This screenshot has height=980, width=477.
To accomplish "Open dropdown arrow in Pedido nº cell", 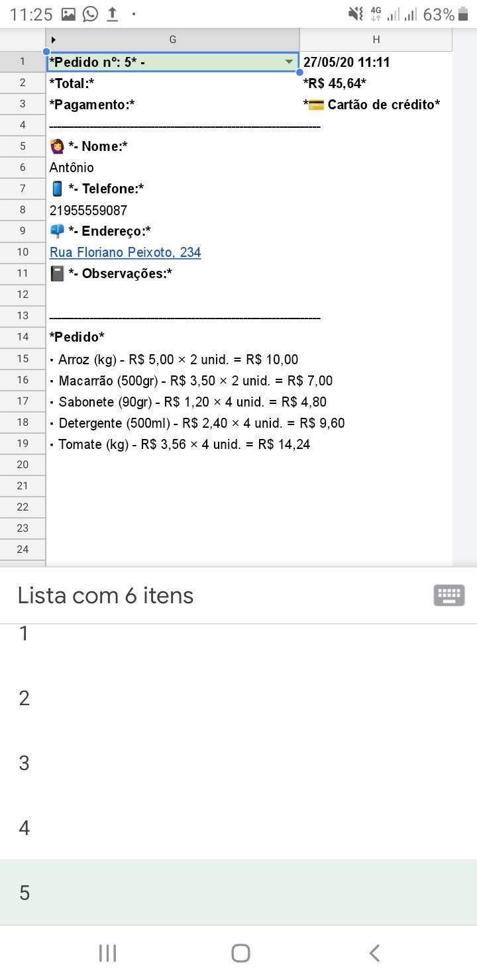I will (289, 62).
